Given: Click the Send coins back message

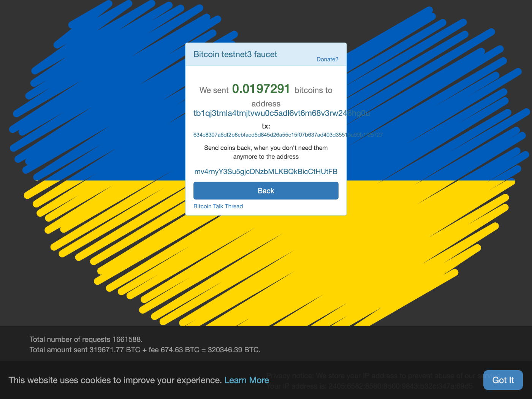Looking at the screenshot, I should [x=266, y=152].
